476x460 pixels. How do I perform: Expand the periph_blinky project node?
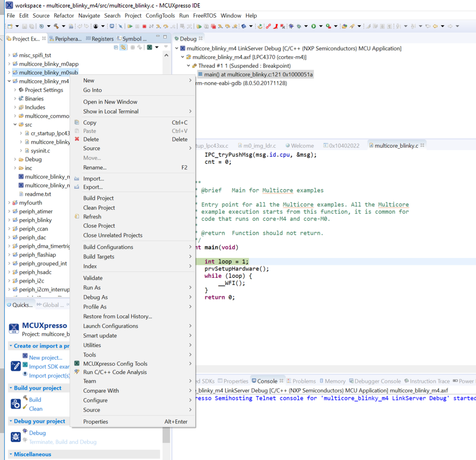pyautogui.click(x=9, y=220)
